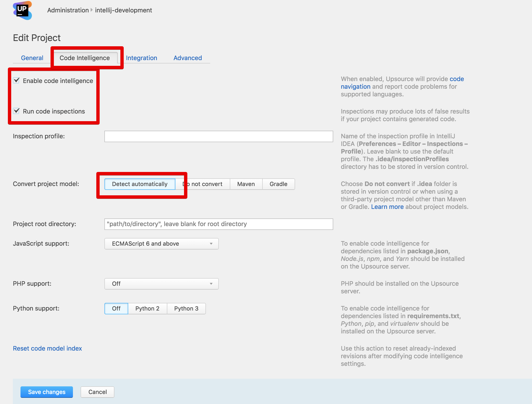The width and height of the screenshot is (532, 404).
Task: Expand the JavaScript support dropdown
Action: click(161, 244)
